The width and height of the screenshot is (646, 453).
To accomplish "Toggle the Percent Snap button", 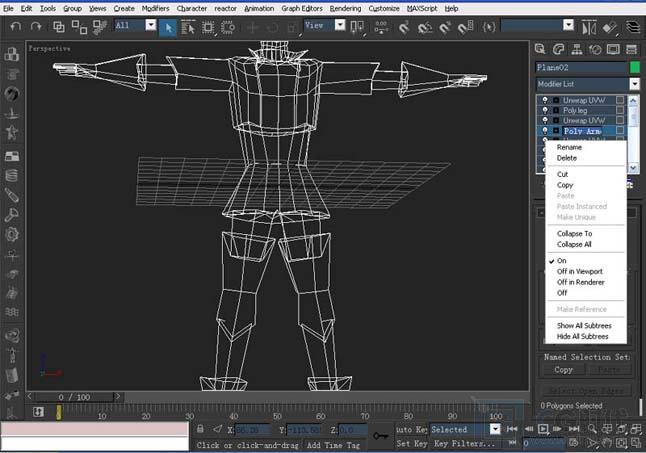I will pyautogui.click(x=445, y=28).
